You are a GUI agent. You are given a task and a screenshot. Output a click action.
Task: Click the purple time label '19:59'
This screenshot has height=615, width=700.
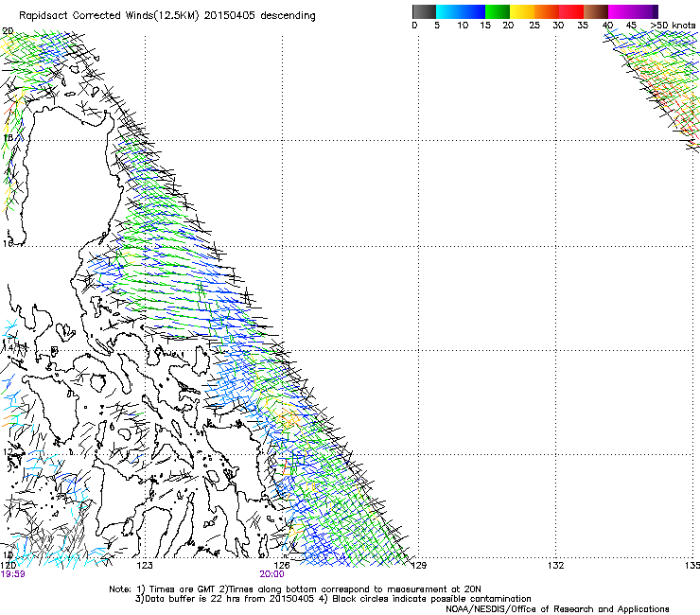(x=13, y=574)
